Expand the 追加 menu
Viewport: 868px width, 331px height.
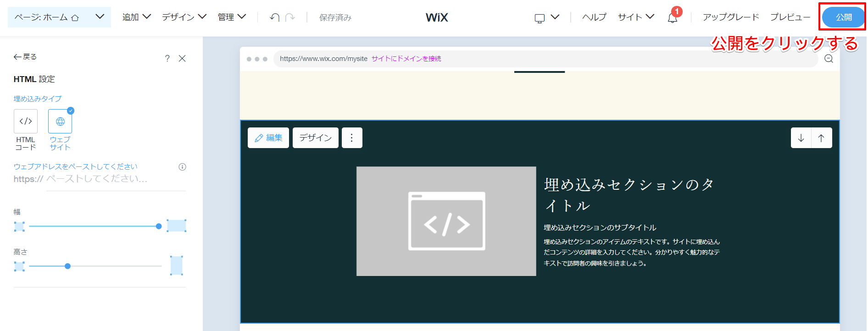pyautogui.click(x=136, y=17)
